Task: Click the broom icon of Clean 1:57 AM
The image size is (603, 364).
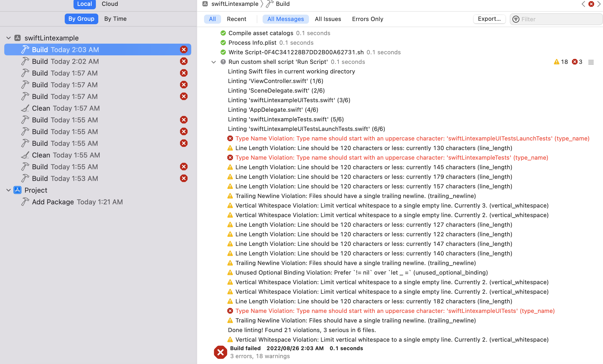Action: coord(25,108)
